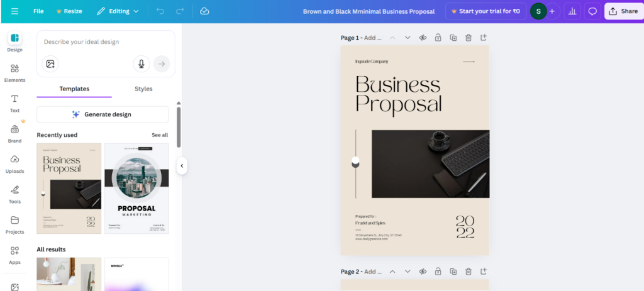The image size is (644, 291).
Task: Click the add image icon in prompt box
Action: 50,64
